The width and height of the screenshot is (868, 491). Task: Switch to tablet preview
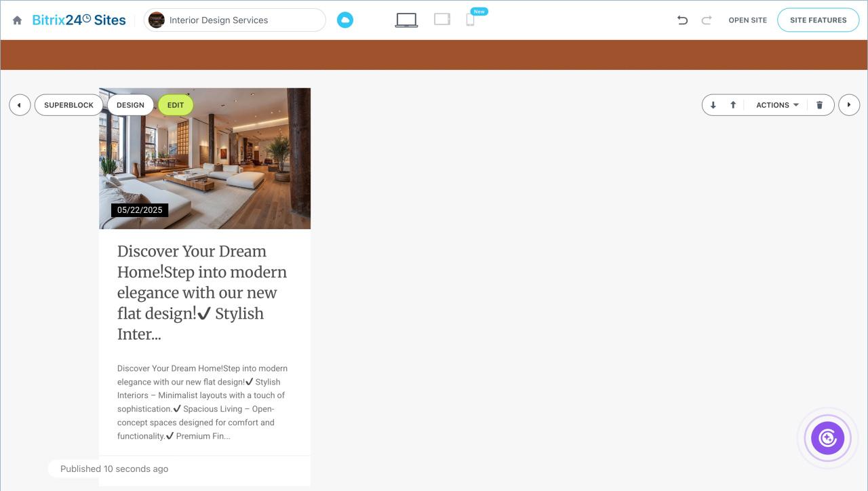[x=442, y=20]
